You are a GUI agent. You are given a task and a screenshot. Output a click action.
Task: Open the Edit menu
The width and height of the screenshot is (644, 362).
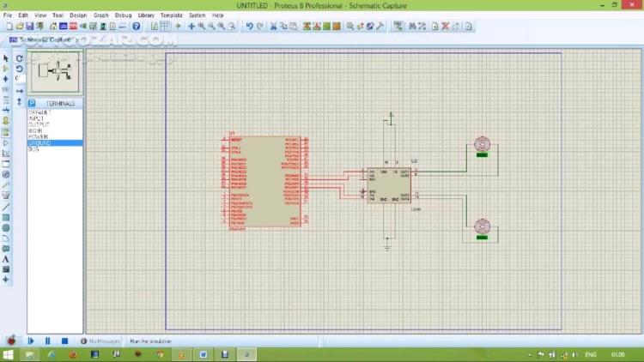point(23,15)
